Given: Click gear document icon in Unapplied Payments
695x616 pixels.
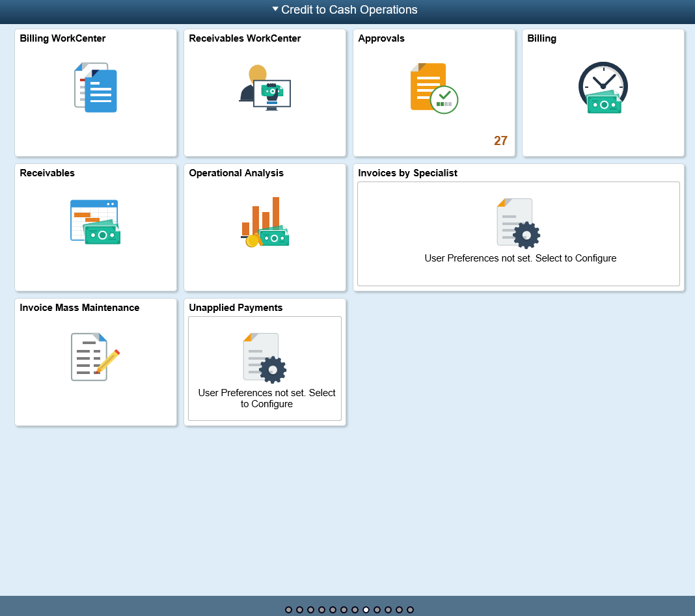Looking at the screenshot, I should pyautogui.click(x=265, y=358).
